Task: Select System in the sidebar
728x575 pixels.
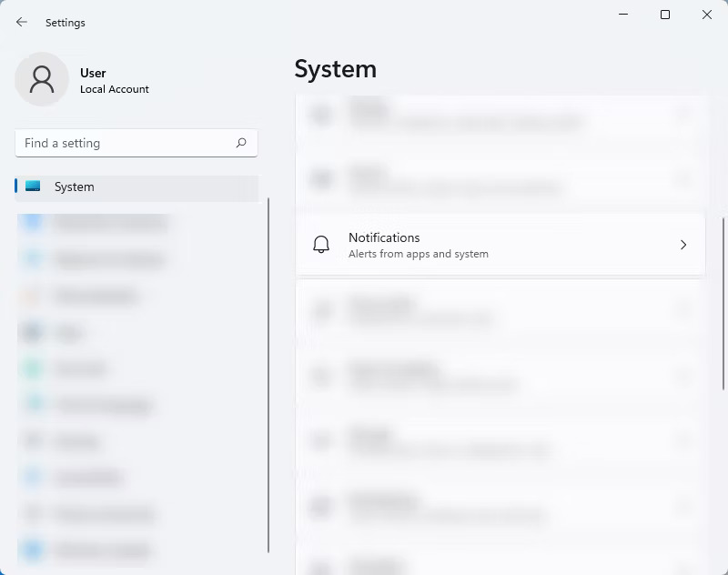Action: coord(74,187)
